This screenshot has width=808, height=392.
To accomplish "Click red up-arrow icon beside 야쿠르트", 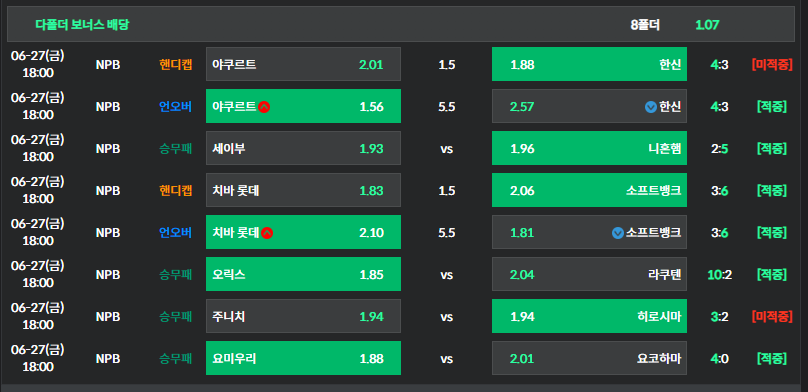I will (264, 107).
